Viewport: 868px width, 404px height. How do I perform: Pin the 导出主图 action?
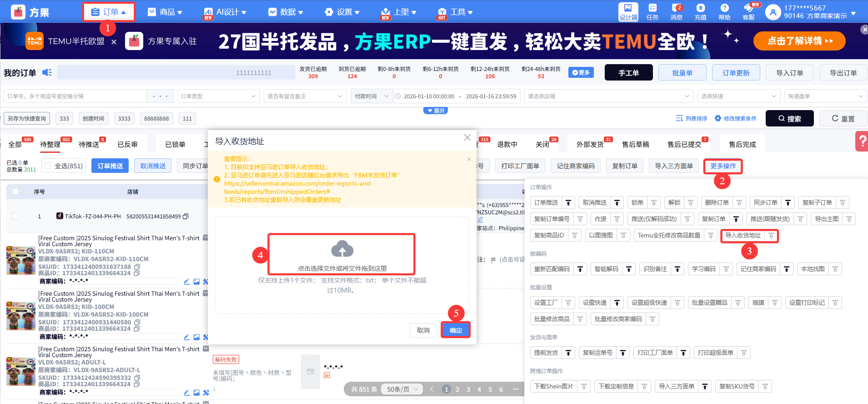pyautogui.click(x=849, y=219)
